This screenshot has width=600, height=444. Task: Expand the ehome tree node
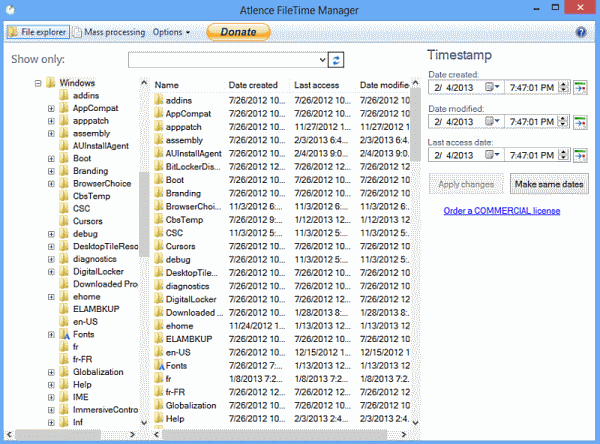coord(51,297)
